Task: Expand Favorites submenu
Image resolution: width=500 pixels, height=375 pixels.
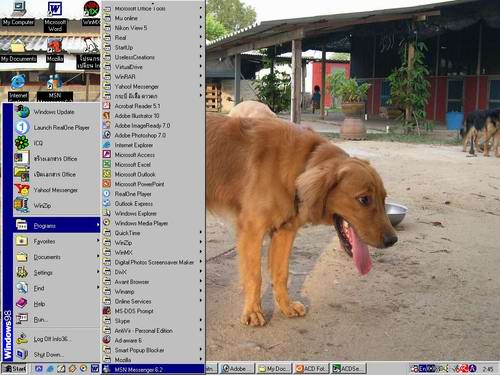Action: (57, 241)
